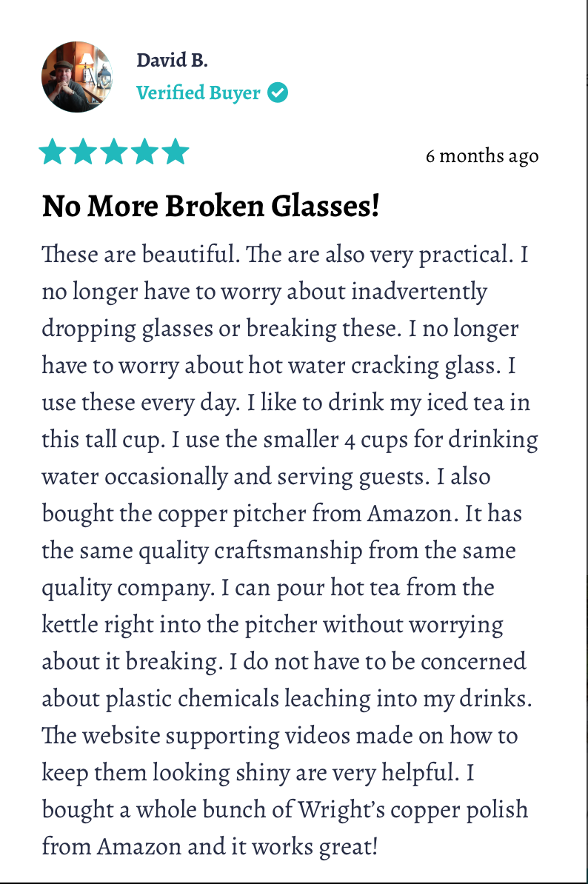Click the "No More Broken Glasses!" review title
The height and width of the screenshot is (884, 588).
pos(211,207)
